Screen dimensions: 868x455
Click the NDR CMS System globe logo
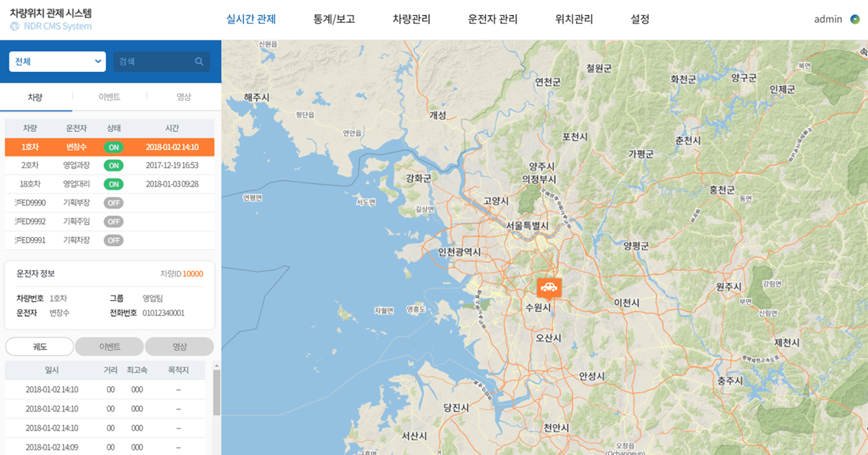15,26
